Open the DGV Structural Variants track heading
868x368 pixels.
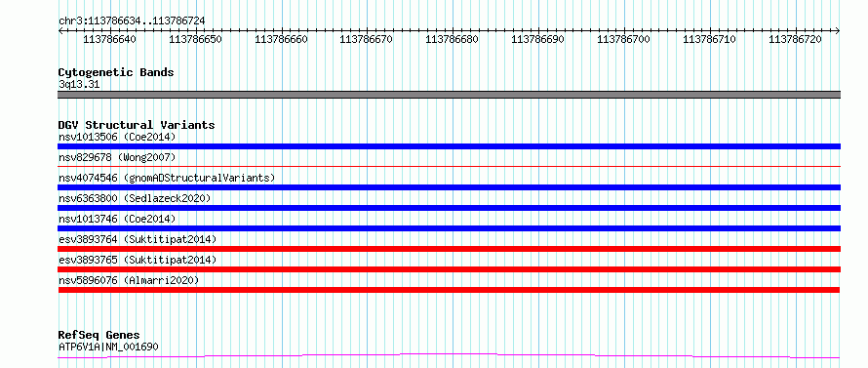pos(137,125)
